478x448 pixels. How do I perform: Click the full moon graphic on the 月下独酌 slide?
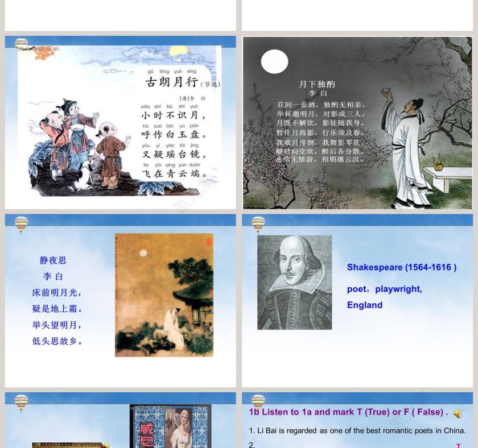[x=275, y=60]
